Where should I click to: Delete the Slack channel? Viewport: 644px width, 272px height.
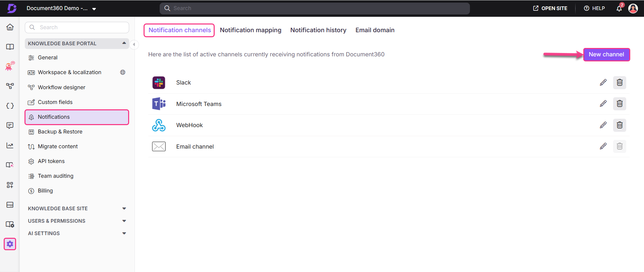coord(620,83)
